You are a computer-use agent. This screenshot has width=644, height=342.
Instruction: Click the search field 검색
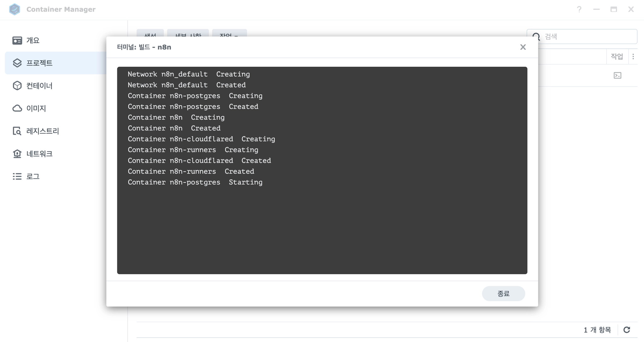tap(582, 36)
